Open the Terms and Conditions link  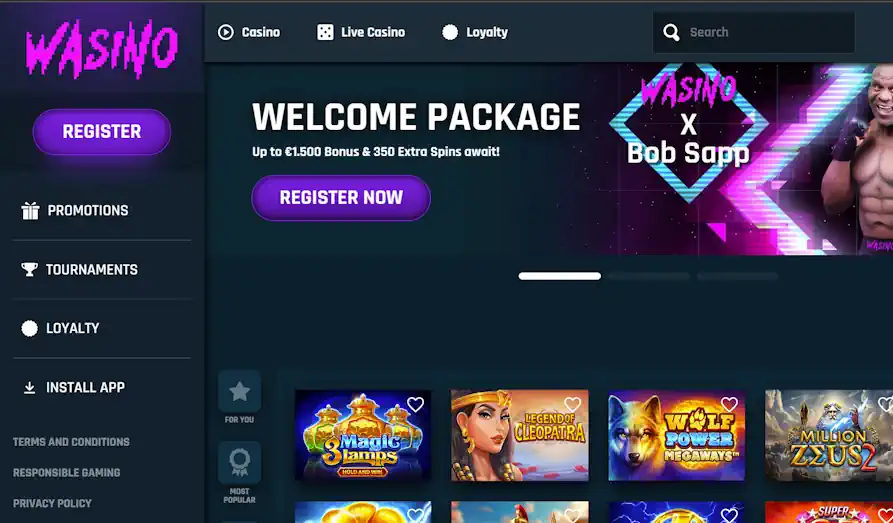click(71, 442)
